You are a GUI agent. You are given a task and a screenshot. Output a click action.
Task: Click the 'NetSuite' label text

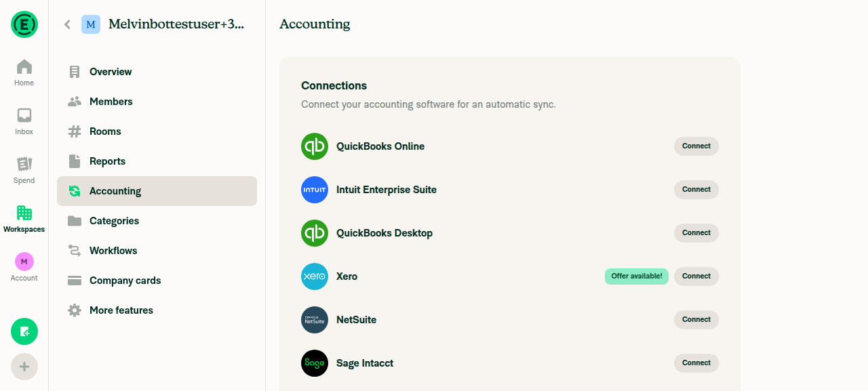point(356,320)
